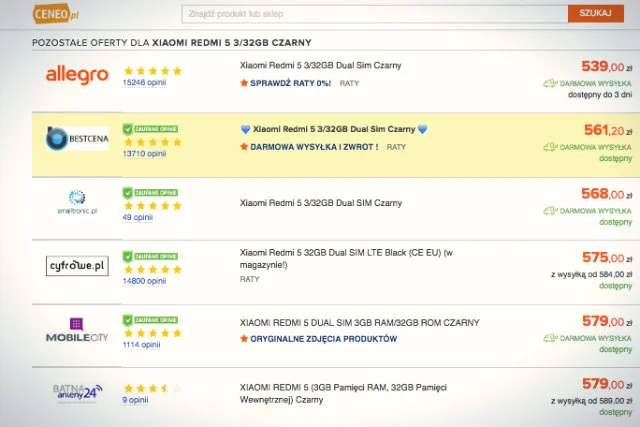Click the free-shipping truck icon for Allegro
Viewport: 640px width, 427px height.
pos(550,83)
